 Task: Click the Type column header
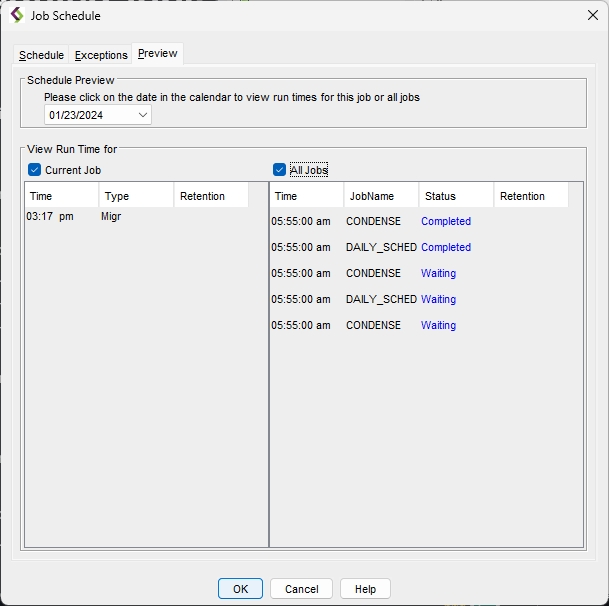(136, 196)
